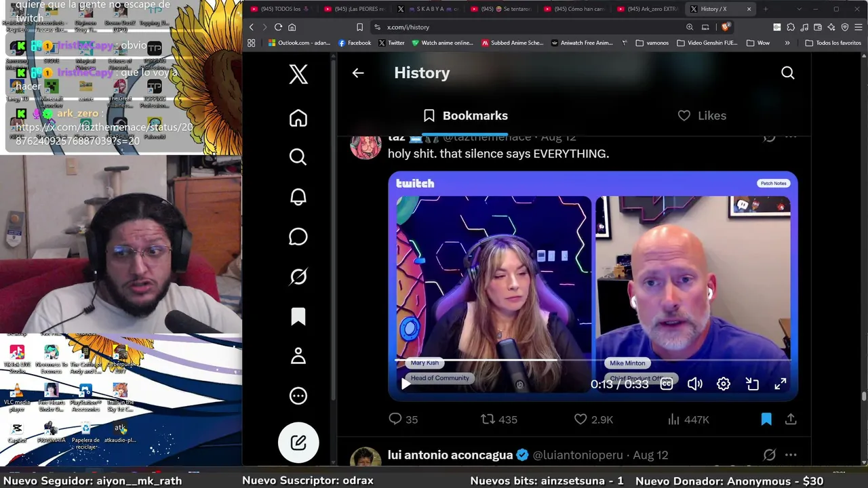Open the Outlook.com bookmark
This screenshot has width=868, height=488.
[x=298, y=43]
